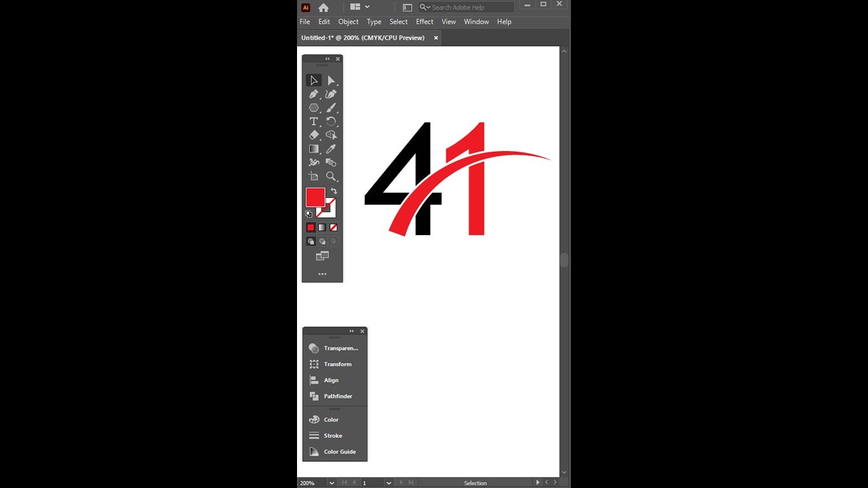This screenshot has width=868, height=488.
Task: Open the status bar options arrow
Action: 538,483
